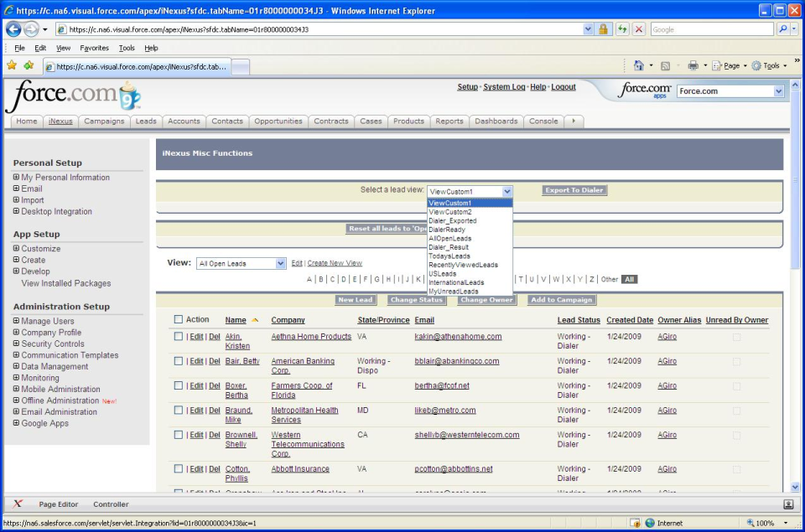Click the force.com logo
The image size is (805, 532).
(72, 96)
